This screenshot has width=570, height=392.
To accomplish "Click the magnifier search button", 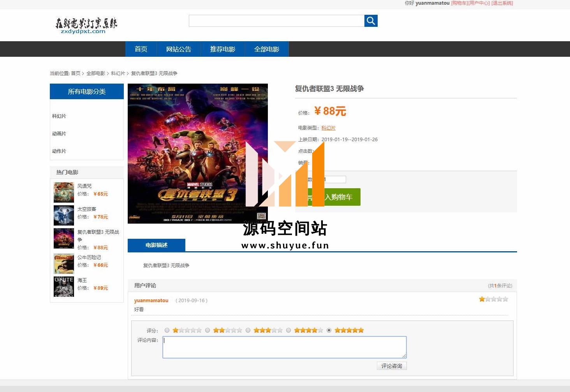I will click(371, 21).
